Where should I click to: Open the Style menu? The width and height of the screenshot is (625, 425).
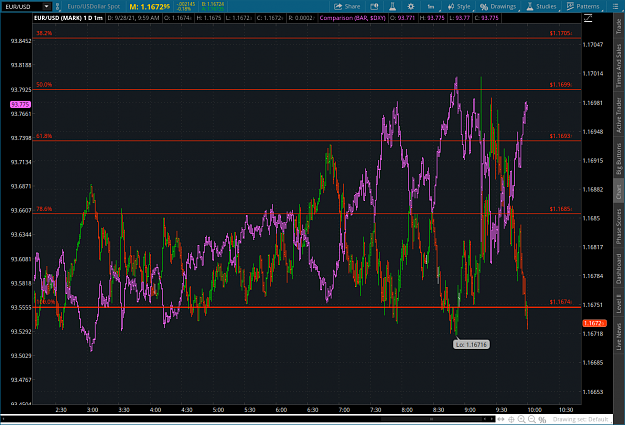point(459,6)
